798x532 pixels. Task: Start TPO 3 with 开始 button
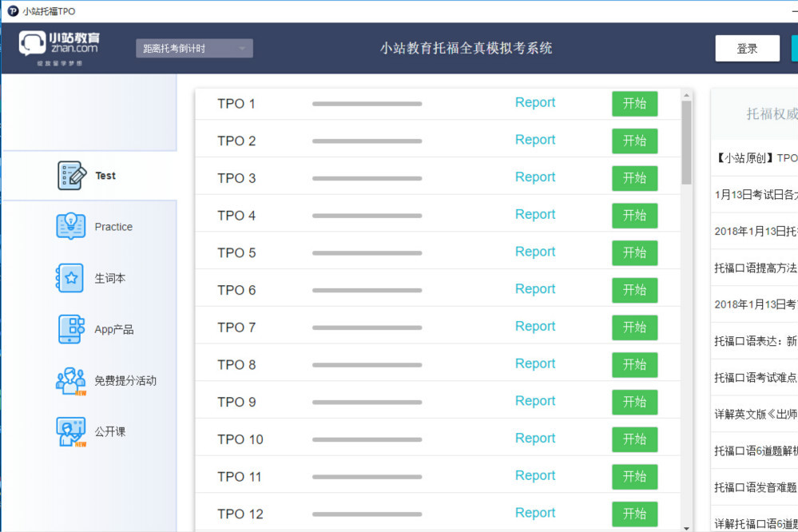pyautogui.click(x=634, y=178)
